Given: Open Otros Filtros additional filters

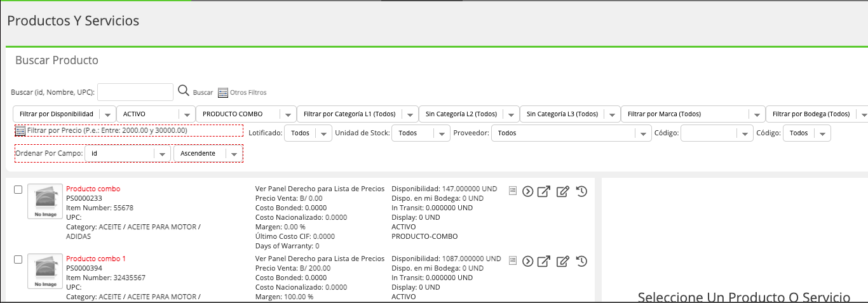Looking at the screenshot, I should [x=242, y=93].
